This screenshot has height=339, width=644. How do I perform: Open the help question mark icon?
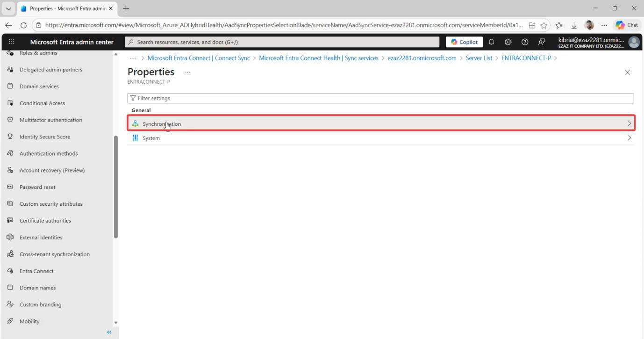(525, 42)
